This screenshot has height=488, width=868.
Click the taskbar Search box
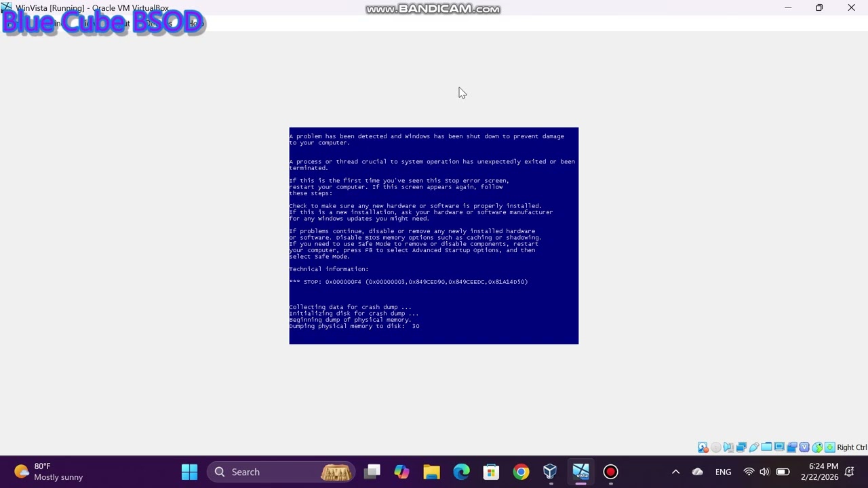(x=281, y=472)
